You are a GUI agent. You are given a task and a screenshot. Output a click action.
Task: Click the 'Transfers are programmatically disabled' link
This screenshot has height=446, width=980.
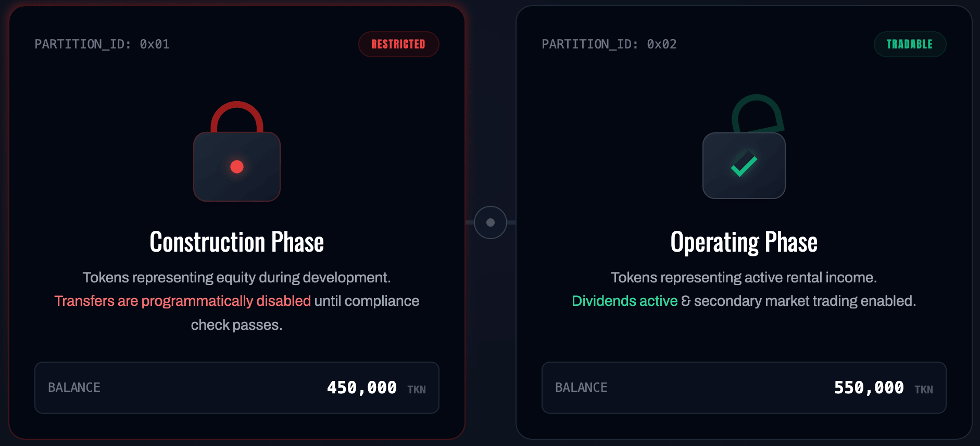pyautogui.click(x=182, y=301)
